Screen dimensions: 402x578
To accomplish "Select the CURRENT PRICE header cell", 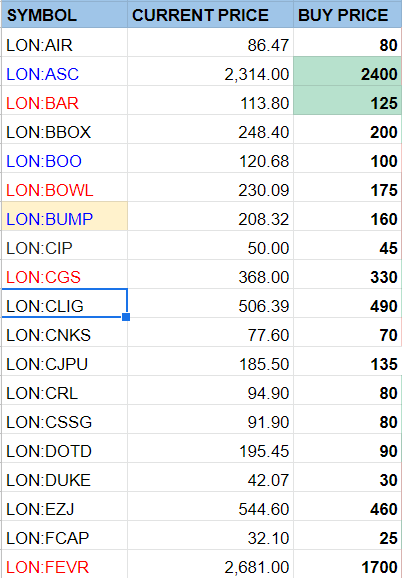I will click(x=210, y=14).
